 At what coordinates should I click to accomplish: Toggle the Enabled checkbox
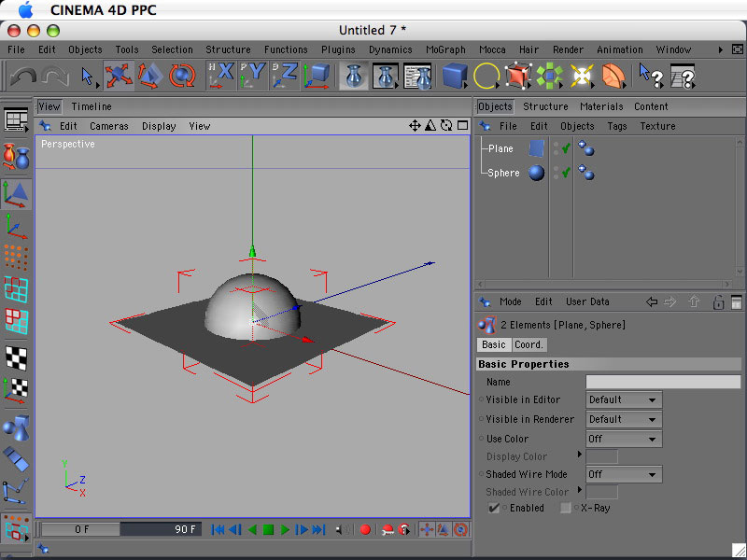click(x=495, y=508)
